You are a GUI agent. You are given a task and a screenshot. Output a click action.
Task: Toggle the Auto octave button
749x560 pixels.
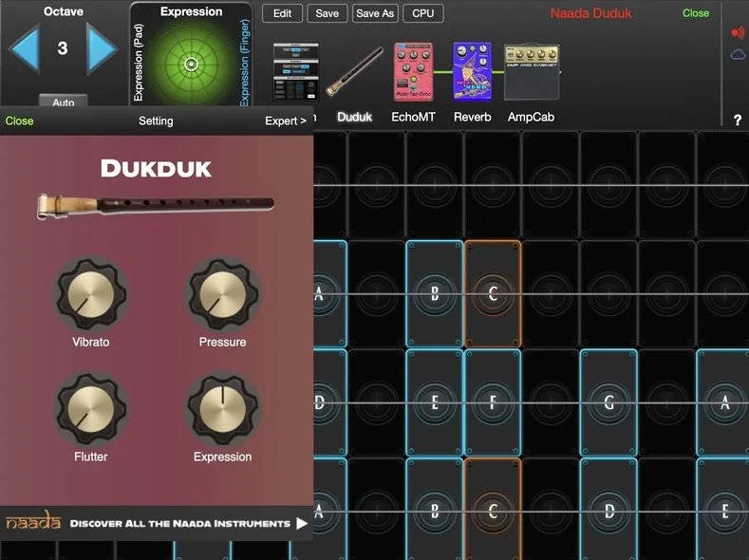point(63,101)
